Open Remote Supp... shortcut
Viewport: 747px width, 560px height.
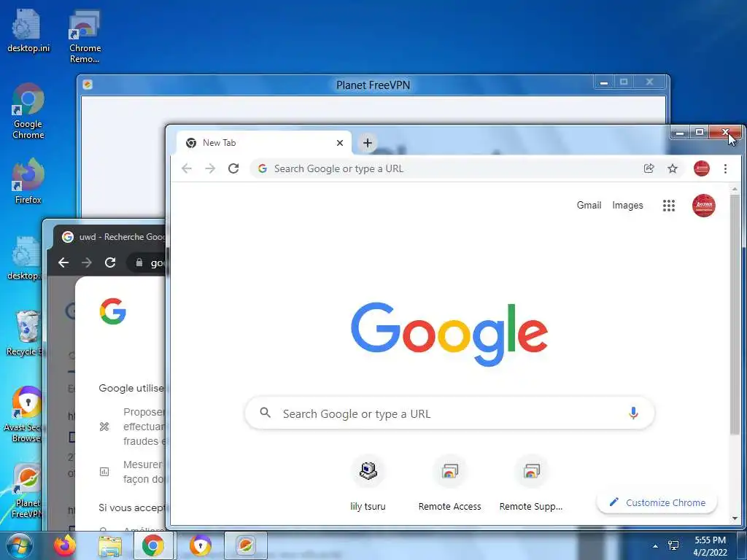[531, 483]
